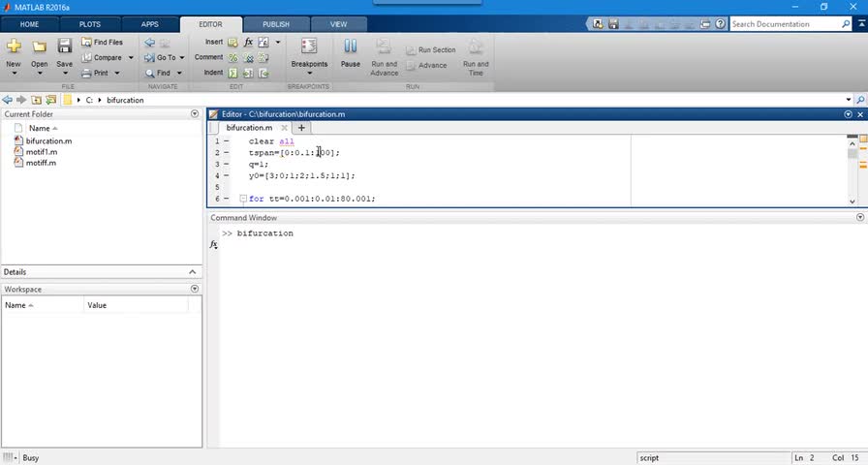The height and width of the screenshot is (465, 868).
Task: Click the Breakpoints icon
Action: (309, 46)
